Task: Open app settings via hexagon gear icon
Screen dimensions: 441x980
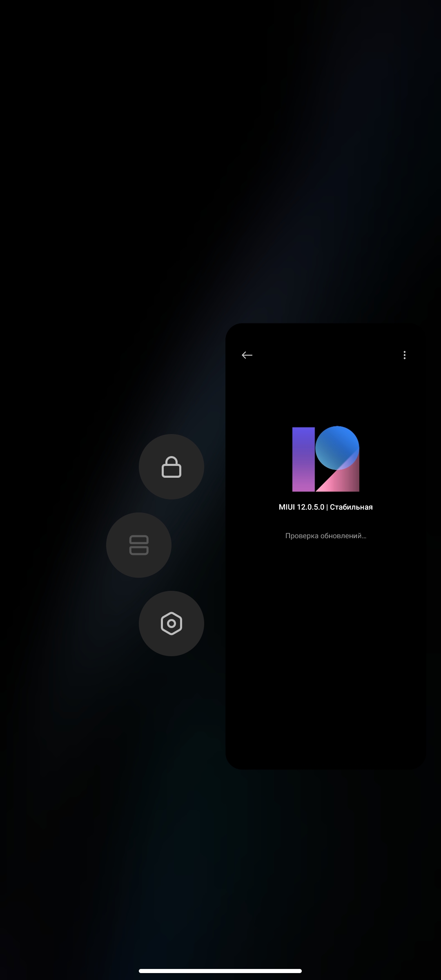Action: point(171,624)
